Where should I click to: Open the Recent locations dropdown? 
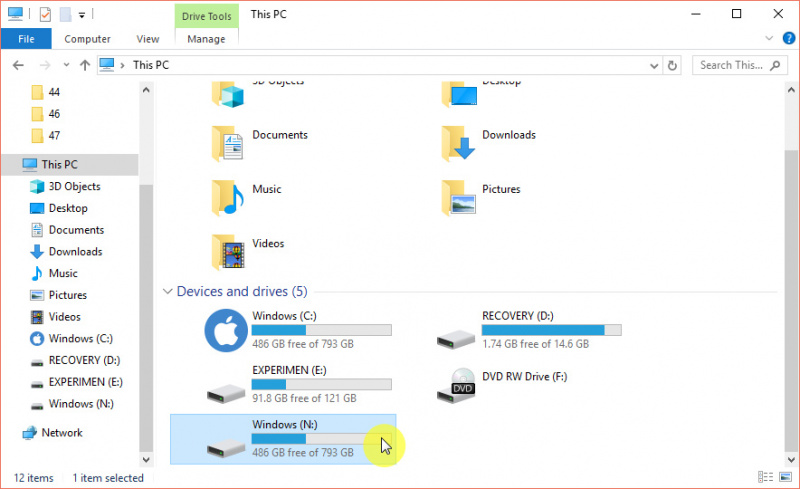[x=66, y=65]
